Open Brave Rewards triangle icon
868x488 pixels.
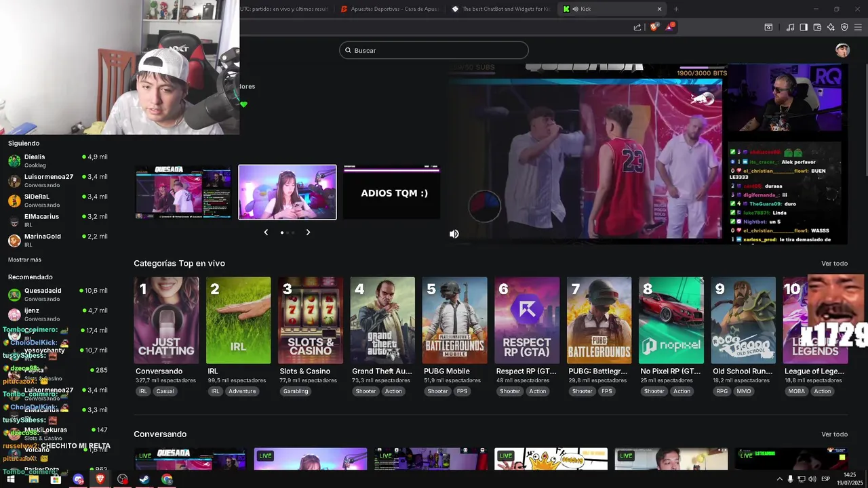670,27
